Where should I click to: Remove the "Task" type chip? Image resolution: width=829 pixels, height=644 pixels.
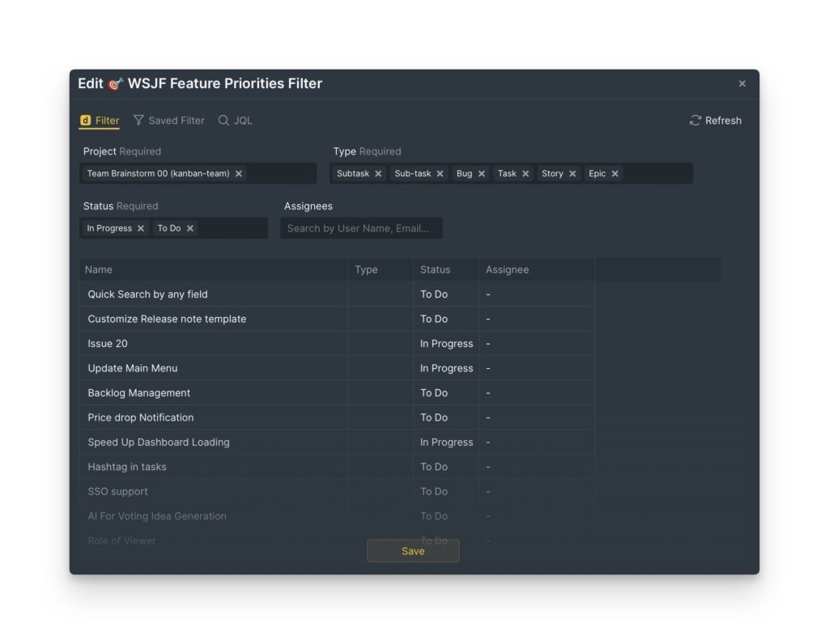pyautogui.click(x=525, y=173)
